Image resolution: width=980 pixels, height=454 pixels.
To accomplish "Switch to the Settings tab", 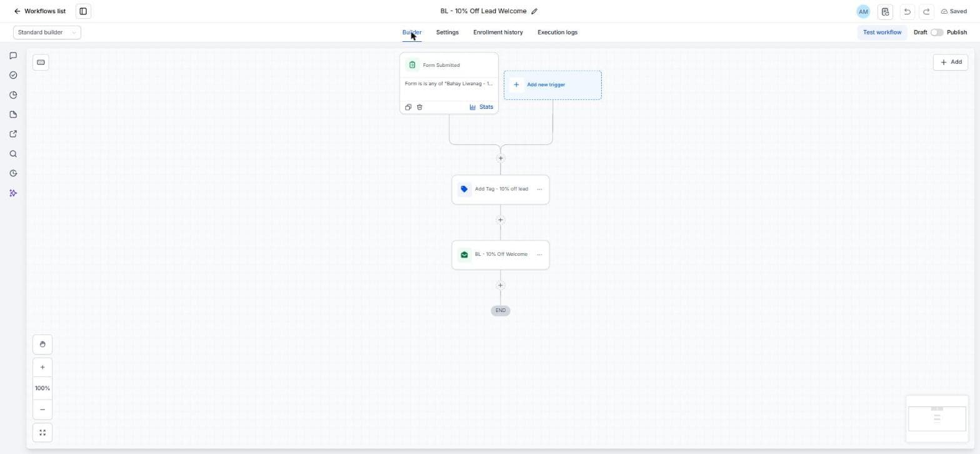I will [447, 33].
